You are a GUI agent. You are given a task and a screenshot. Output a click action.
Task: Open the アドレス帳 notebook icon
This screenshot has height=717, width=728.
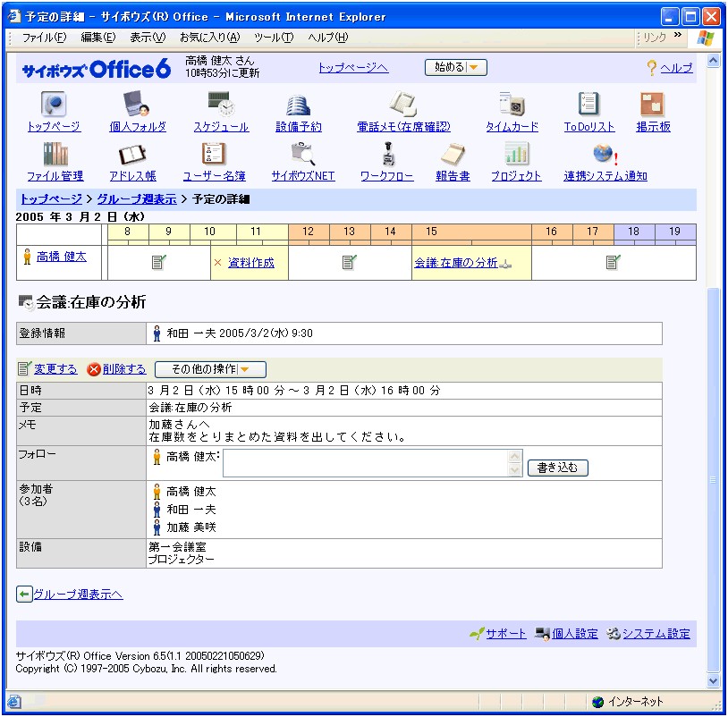click(x=132, y=155)
